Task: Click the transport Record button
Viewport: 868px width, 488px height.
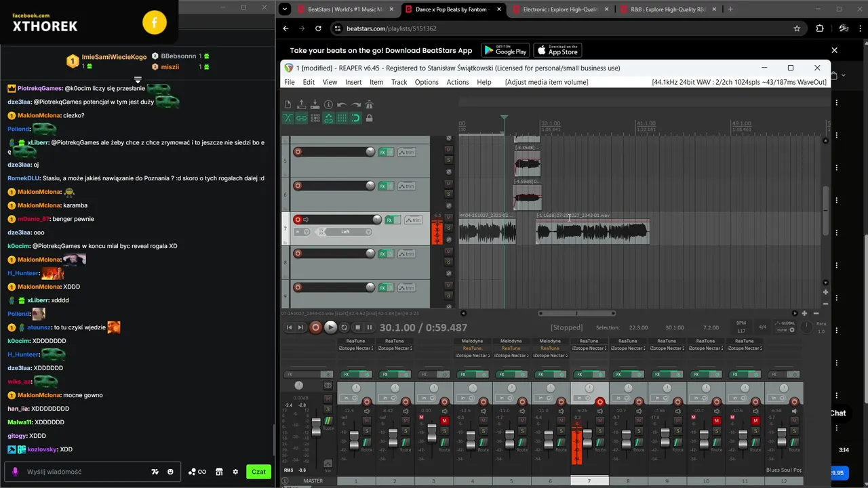Action: coord(315,327)
